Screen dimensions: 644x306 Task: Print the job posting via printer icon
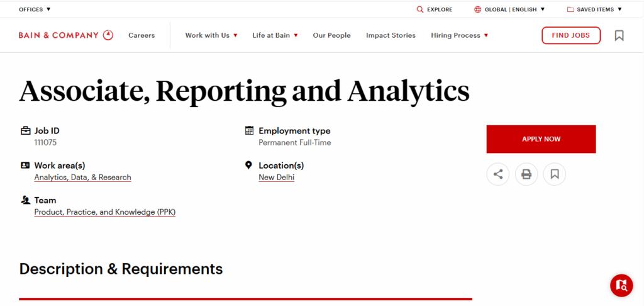[x=526, y=174]
